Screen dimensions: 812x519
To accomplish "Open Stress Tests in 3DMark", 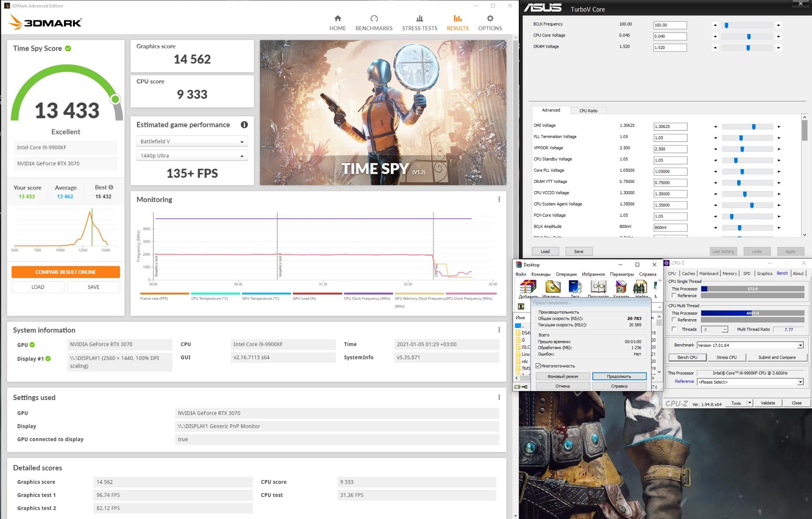I will (419, 23).
